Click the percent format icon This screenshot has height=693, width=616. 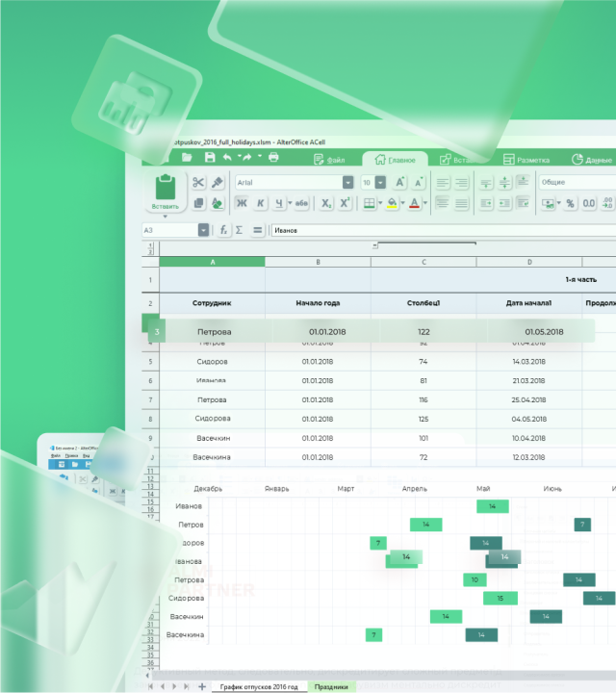570,203
